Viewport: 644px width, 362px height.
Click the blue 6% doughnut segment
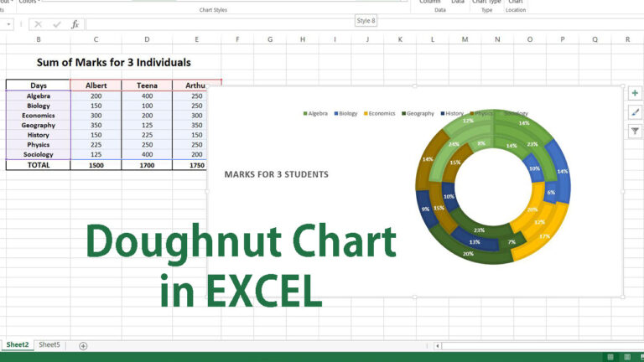pyautogui.click(x=551, y=192)
